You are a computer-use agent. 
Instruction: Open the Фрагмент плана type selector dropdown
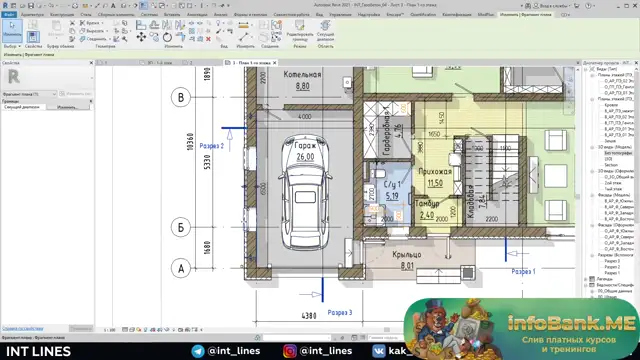pyautogui.click(x=29, y=94)
